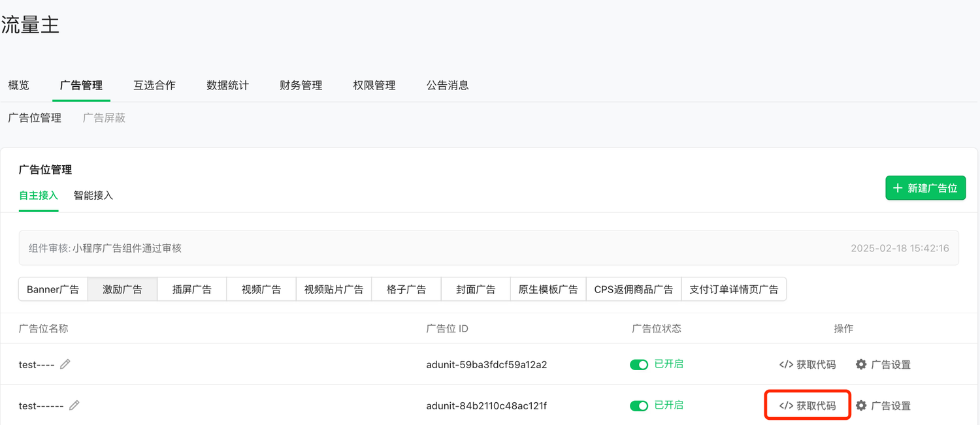Screen dimensions: 980x425
Task: Switch to the 财务管理 tab
Action: [301, 85]
